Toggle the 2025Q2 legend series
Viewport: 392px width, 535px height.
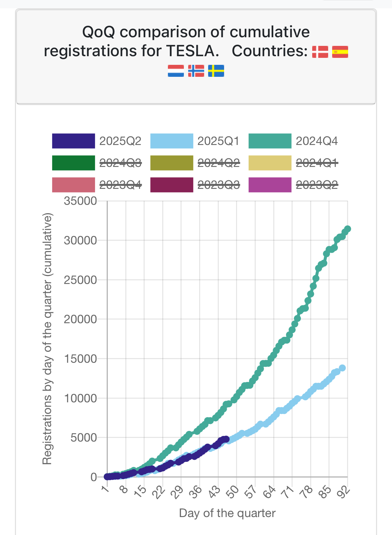pyautogui.click(x=97, y=141)
